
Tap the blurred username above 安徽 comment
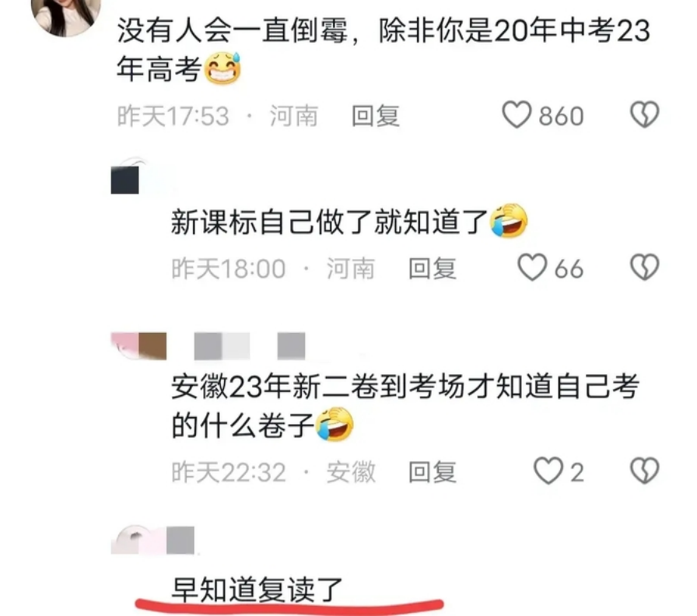click(x=250, y=346)
